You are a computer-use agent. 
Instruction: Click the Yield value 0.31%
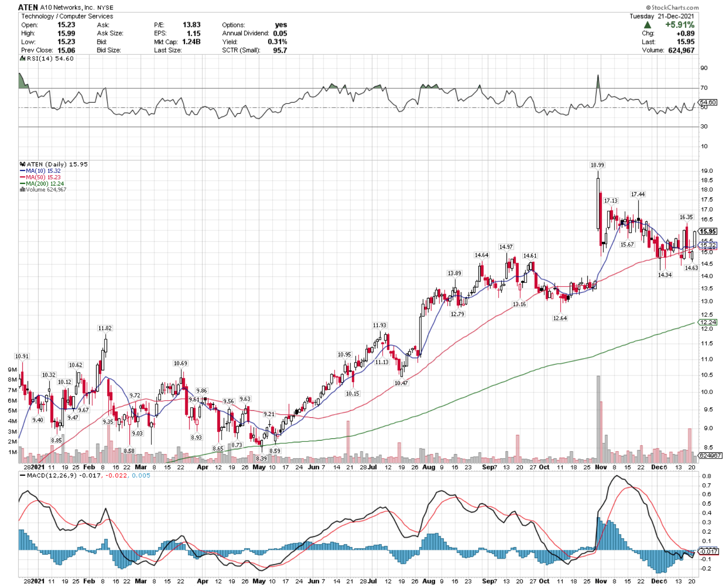277,42
